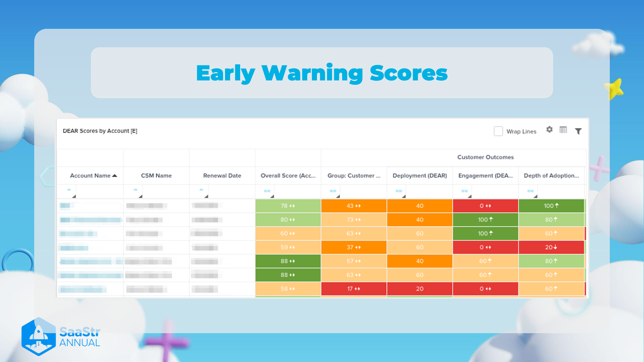Click the overall score cell showing 78
644x362 pixels.
pyautogui.click(x=288, y=206)
